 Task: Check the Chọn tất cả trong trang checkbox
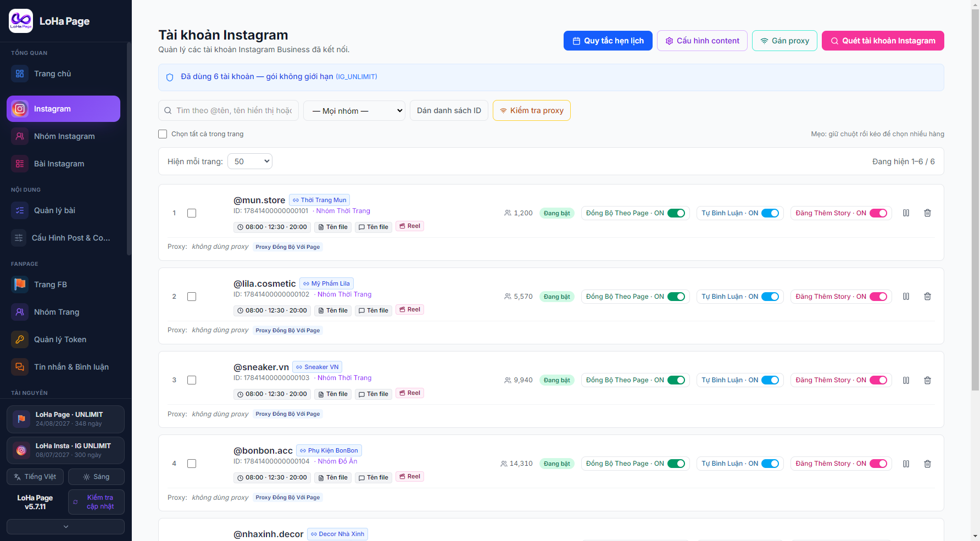pyautogui.click(x=163, y=134)
